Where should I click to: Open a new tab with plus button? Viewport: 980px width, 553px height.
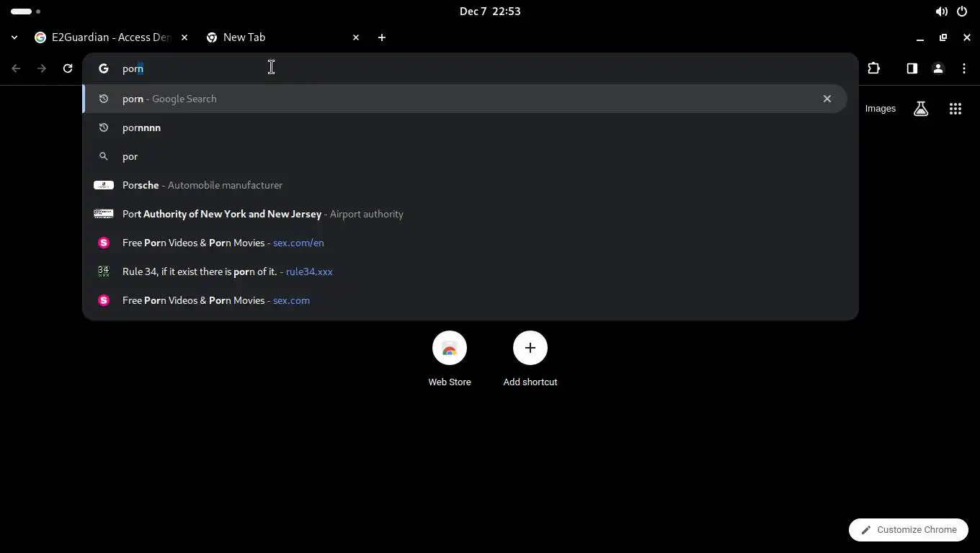pyautogui.click(x=382, y=37)
